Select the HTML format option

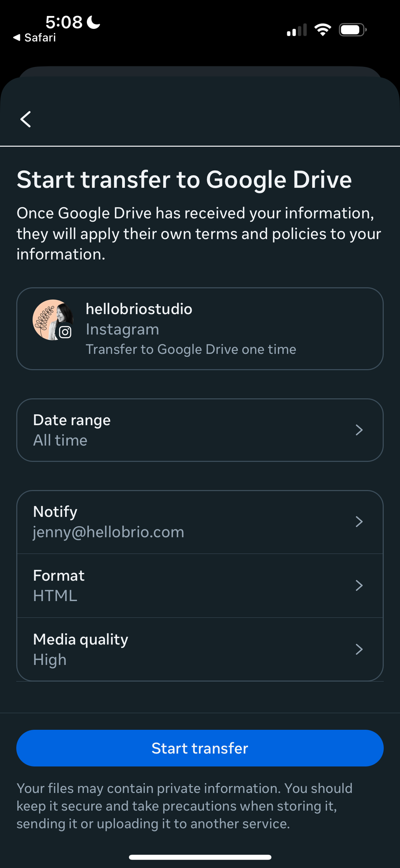(x=55, y=596)
